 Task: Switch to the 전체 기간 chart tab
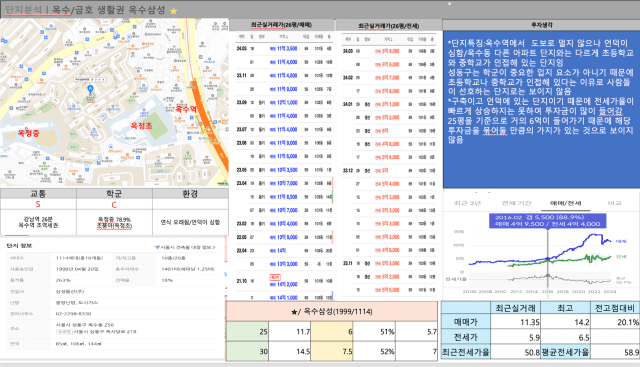click(x=516, y=203)
